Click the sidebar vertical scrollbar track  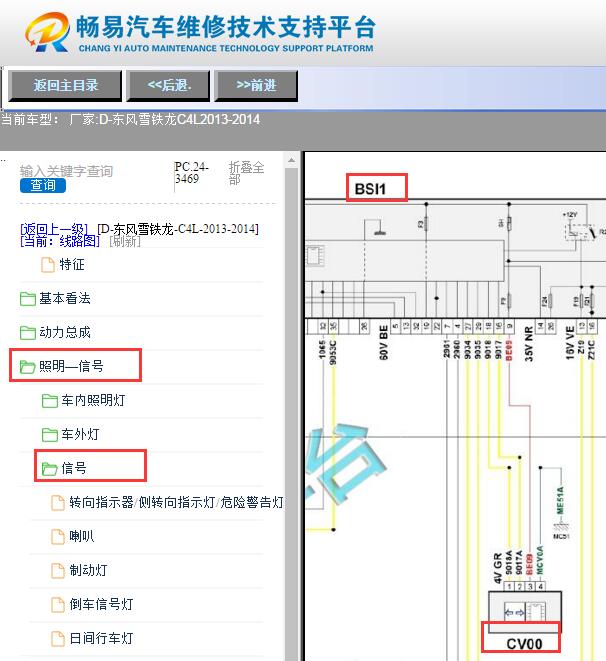(291, 413)
